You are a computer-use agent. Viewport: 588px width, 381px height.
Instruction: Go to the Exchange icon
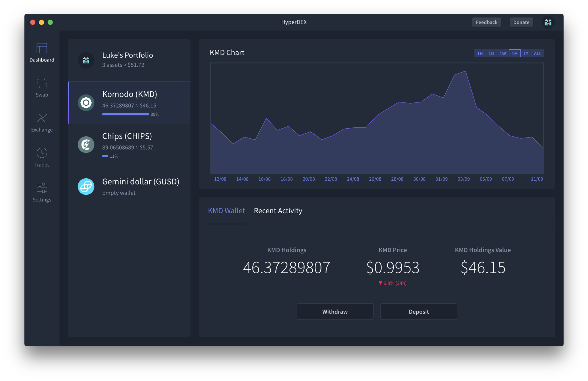pos(42,118)
